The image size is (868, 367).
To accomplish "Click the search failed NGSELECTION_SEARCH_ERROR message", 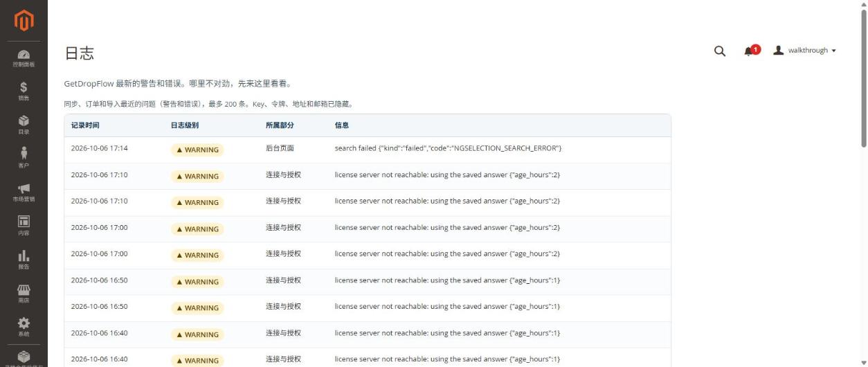I will point(448,148).
